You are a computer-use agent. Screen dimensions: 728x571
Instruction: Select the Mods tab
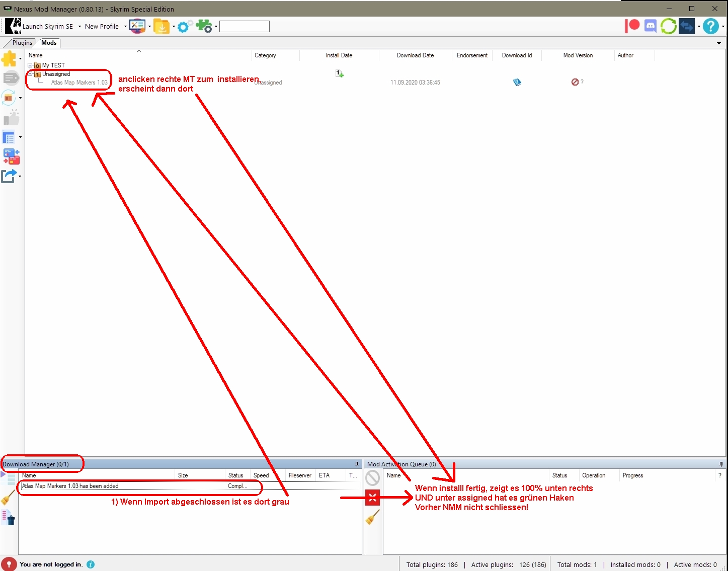[49, 43]
